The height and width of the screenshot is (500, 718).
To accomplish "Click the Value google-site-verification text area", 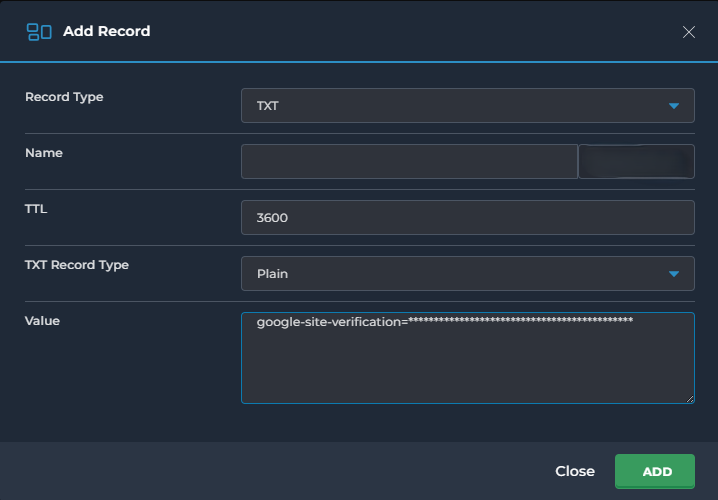I will pos(468,358).
